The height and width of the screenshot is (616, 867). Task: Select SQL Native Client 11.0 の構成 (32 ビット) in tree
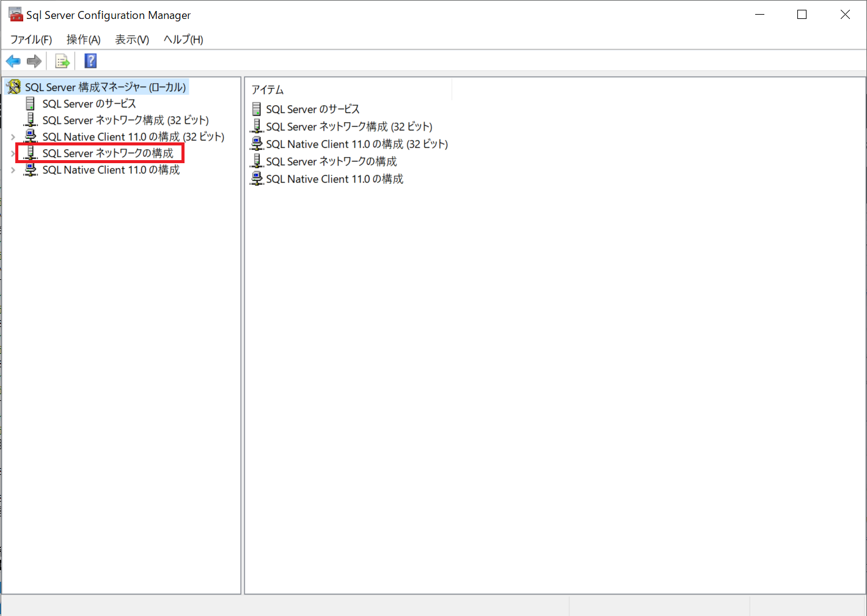[x=133, y=136]
